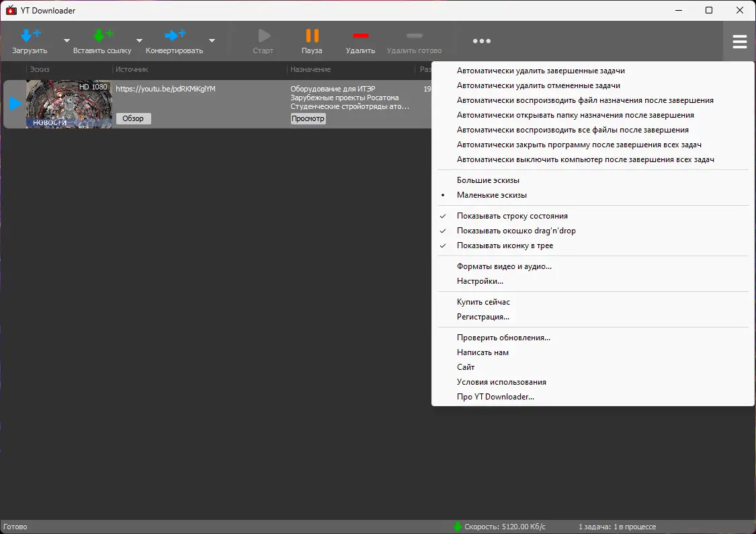Choose Купить сейчас from menu

(593, 302)
